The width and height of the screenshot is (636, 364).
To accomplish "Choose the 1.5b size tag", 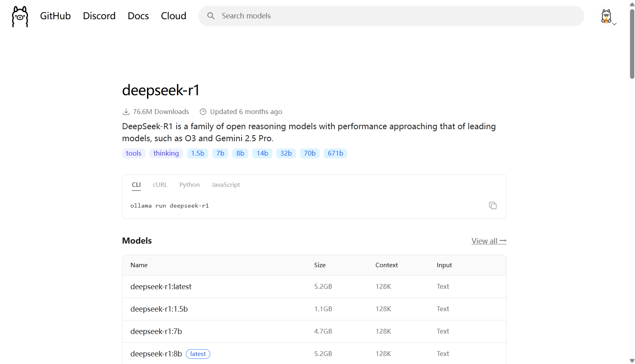I will coord(197,153).
